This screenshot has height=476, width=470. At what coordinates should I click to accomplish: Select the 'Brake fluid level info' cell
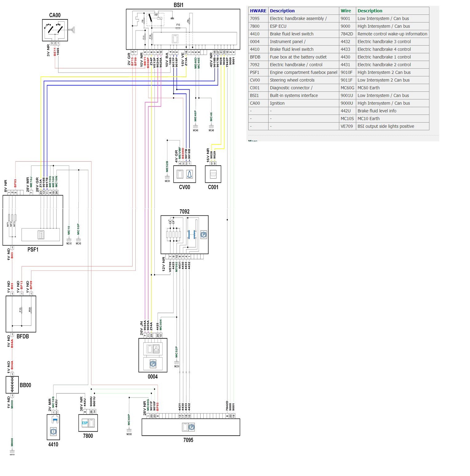[x=392, y=111]
